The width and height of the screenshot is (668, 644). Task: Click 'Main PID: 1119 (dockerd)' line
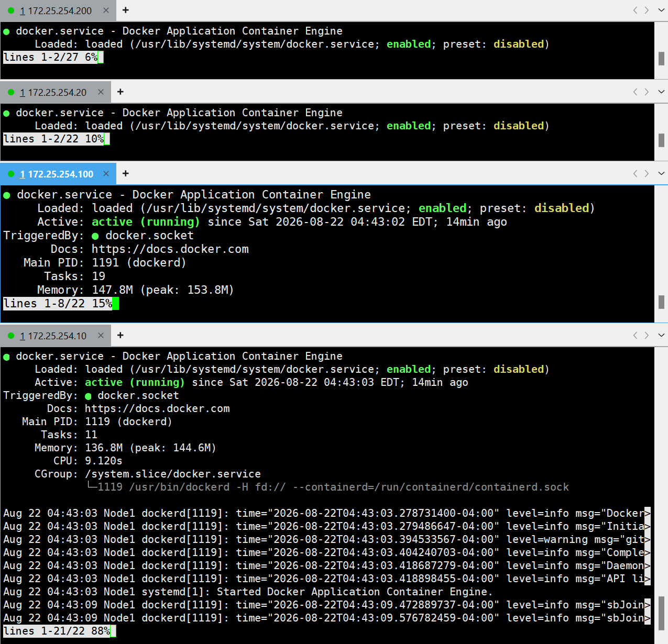[x=97, y=421]
